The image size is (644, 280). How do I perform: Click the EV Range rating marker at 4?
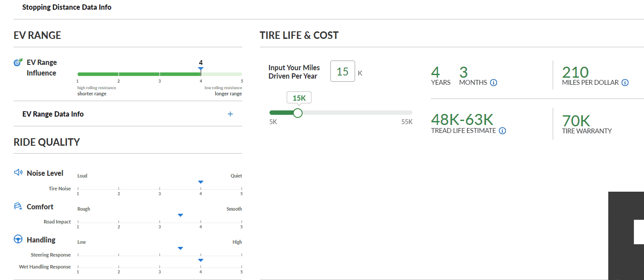click(201, 68)
